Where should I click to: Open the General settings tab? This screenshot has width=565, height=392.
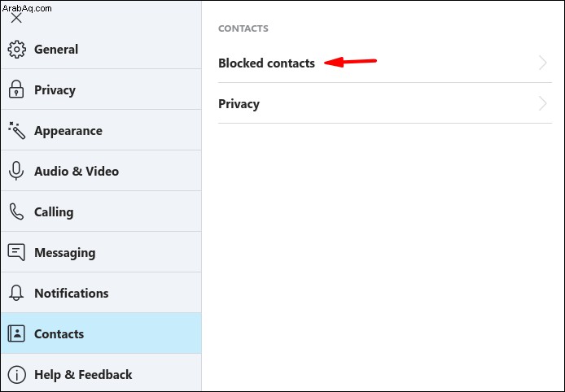(x=101, y=50)
